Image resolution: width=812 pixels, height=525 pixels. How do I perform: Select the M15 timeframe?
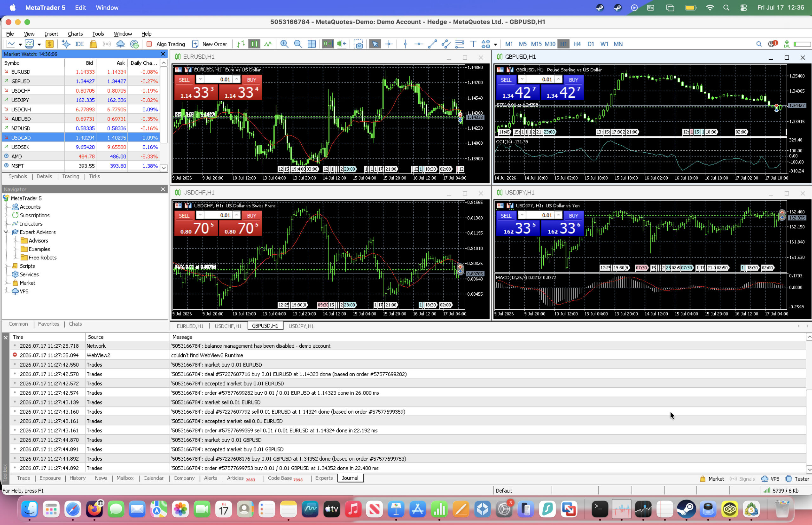(536, 44)
